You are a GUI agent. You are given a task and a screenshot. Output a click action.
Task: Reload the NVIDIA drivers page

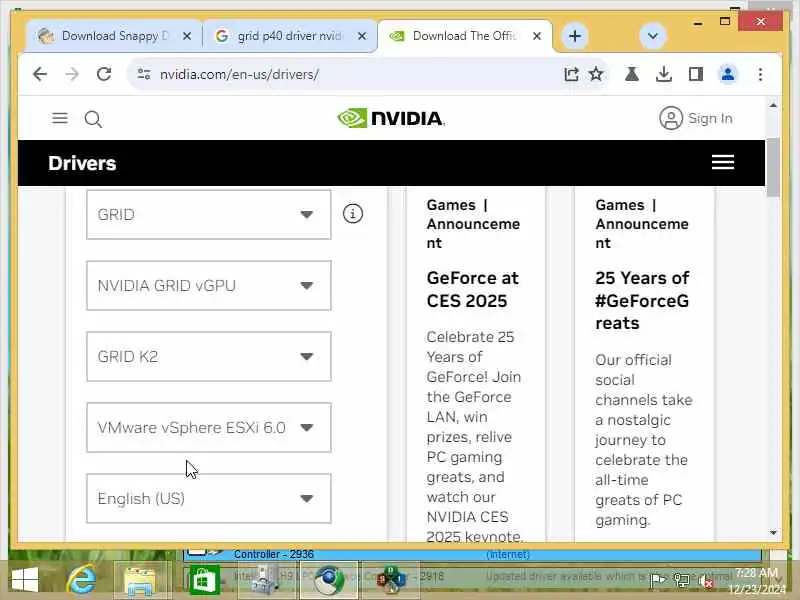(104, 74)
